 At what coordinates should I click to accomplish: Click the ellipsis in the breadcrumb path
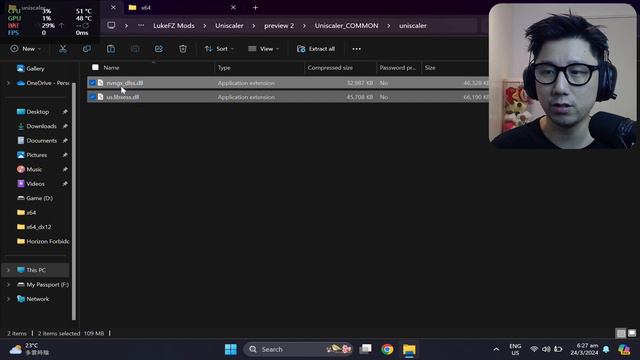[x=141, y=25]
